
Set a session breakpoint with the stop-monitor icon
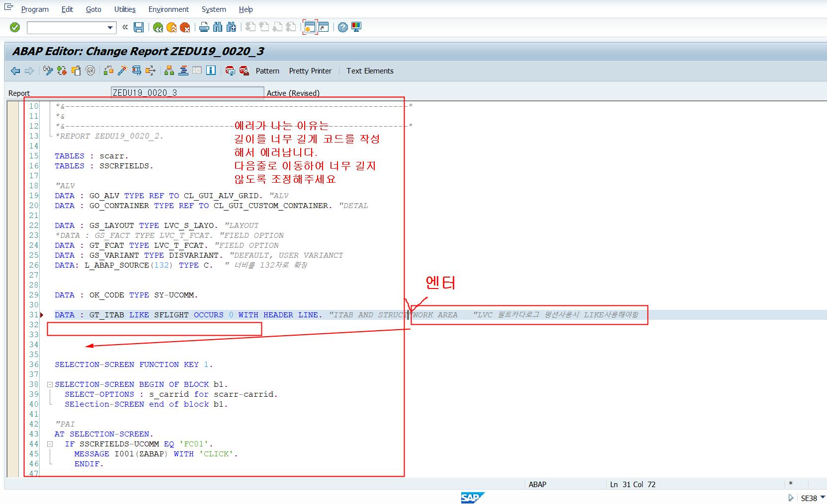(x=230, y=71)
